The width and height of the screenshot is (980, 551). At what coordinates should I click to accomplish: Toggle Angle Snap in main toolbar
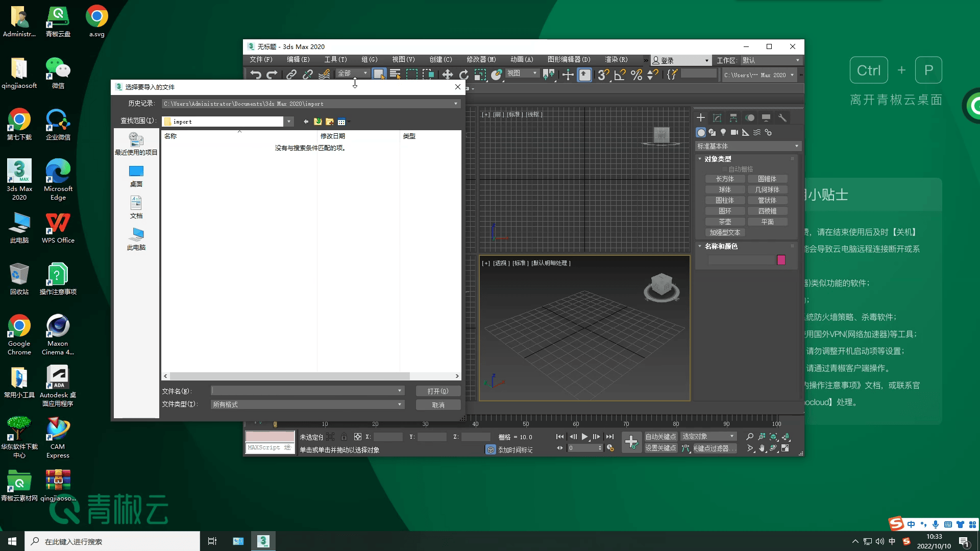620,75
